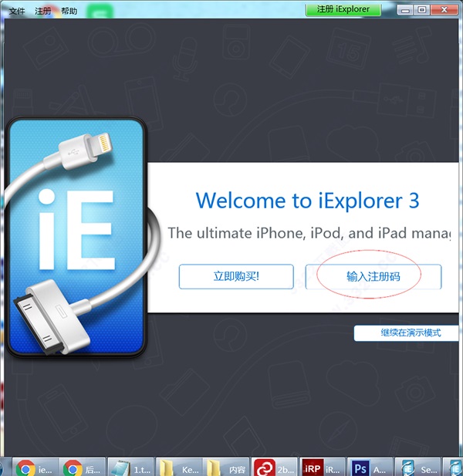Open the red 2b... taskbar app
The height and width of the screenshot is (476, 463).
(275, 468)
